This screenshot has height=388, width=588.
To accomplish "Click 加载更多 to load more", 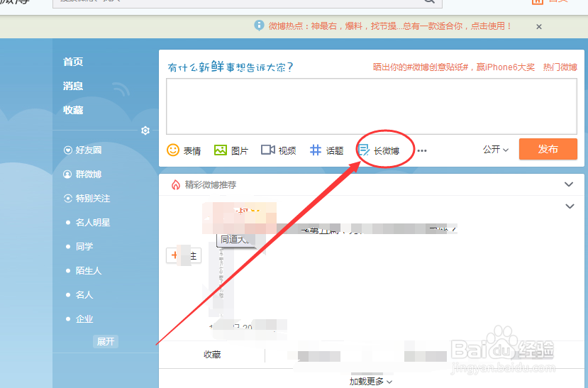I will coord(371,382).
